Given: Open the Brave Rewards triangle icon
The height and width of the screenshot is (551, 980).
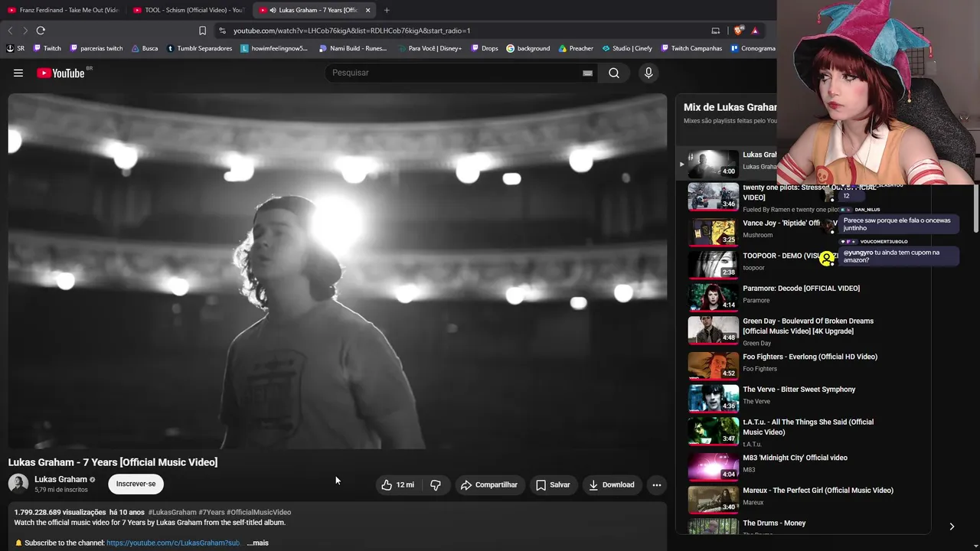Looking at the screenshot, I should pos(755,31).
